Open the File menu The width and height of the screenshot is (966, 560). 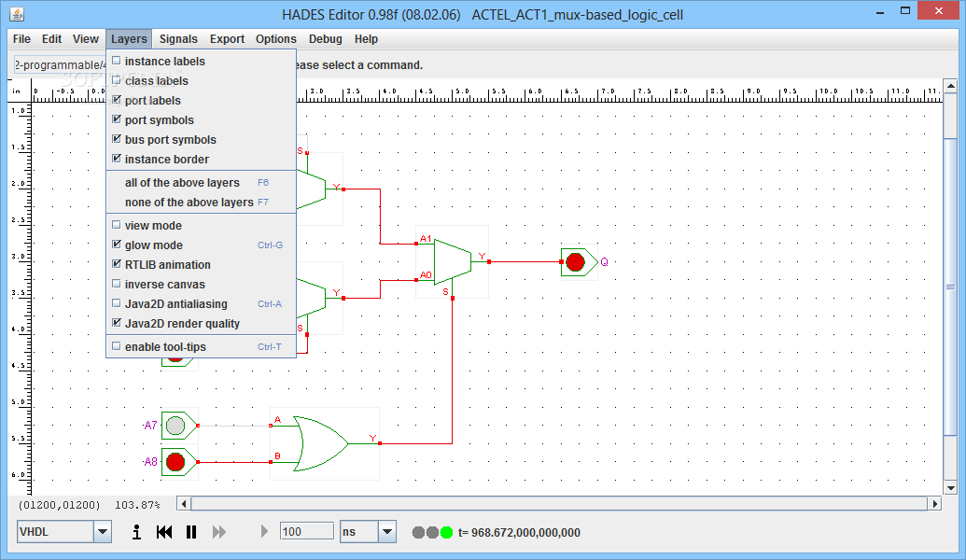[21, 39]
